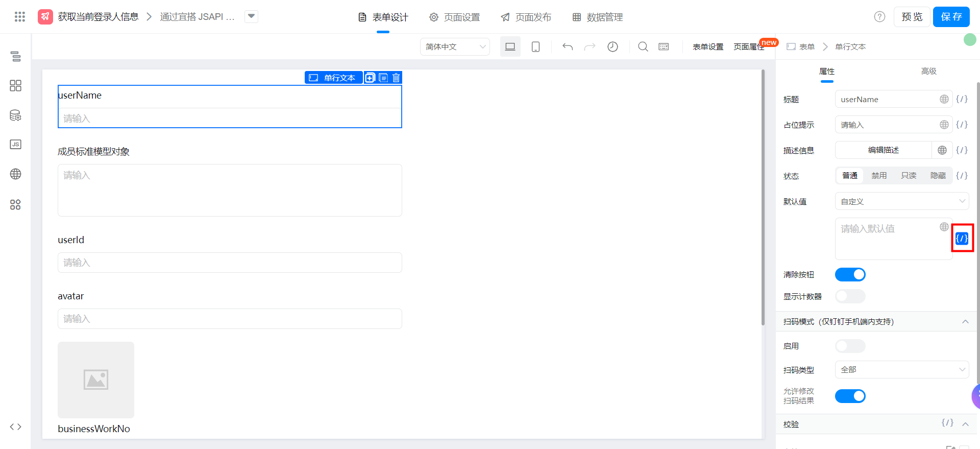Set status to 普通
The image size is (980, 449).
point(850,176)
